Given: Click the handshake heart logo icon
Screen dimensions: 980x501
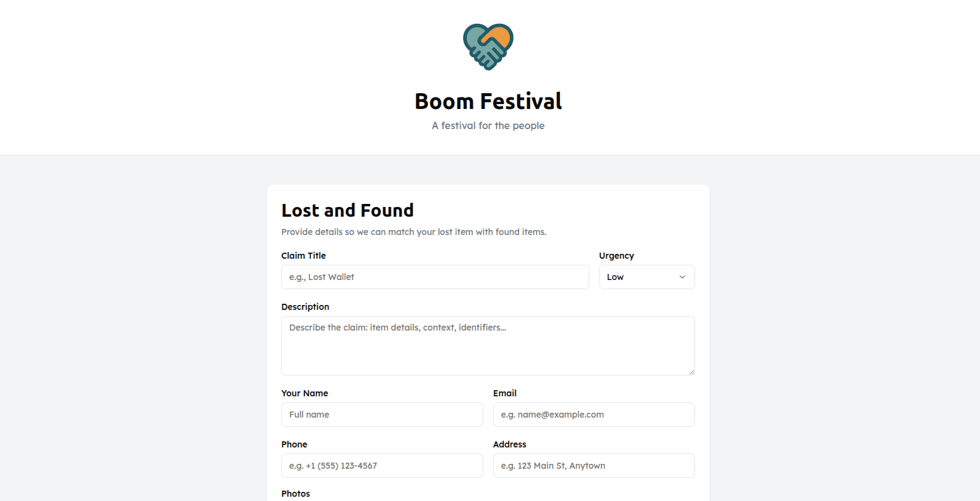Looking at the screenshot, I should 487,46.
